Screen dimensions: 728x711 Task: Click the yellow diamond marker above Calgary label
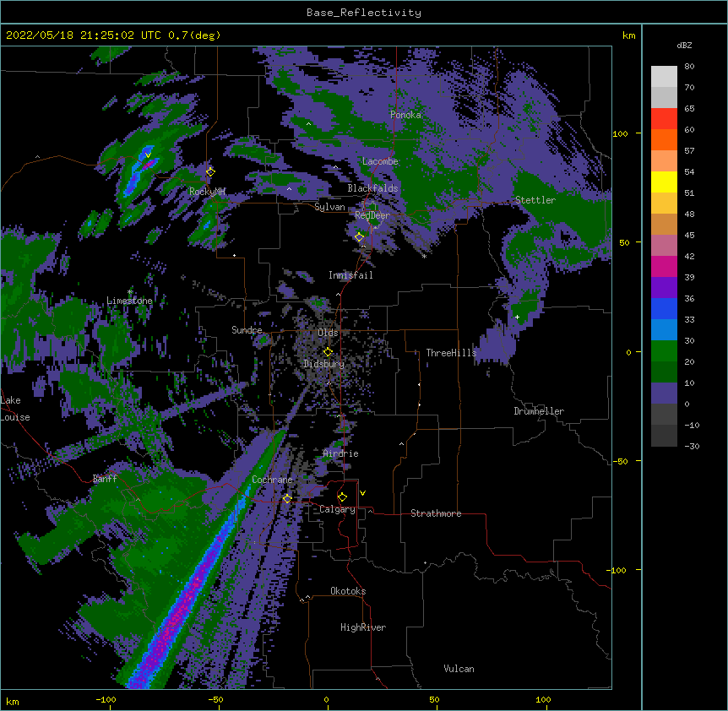click(342, 497)
